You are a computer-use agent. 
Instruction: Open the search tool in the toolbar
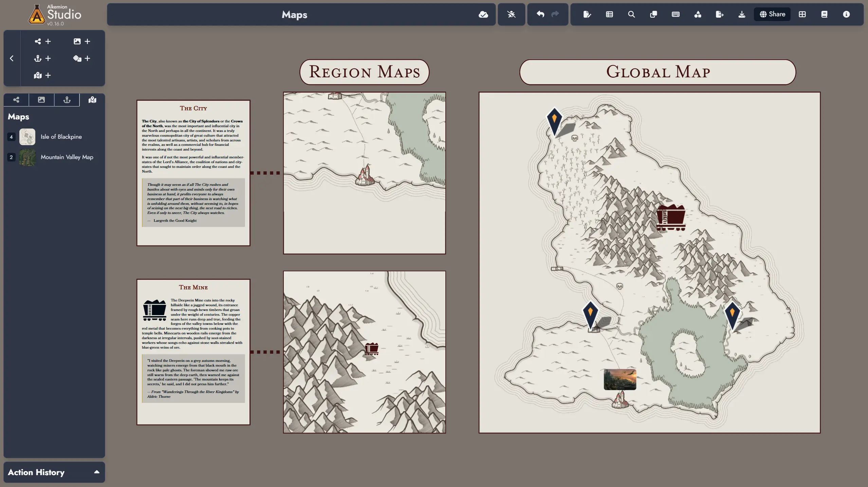point(631,14)
